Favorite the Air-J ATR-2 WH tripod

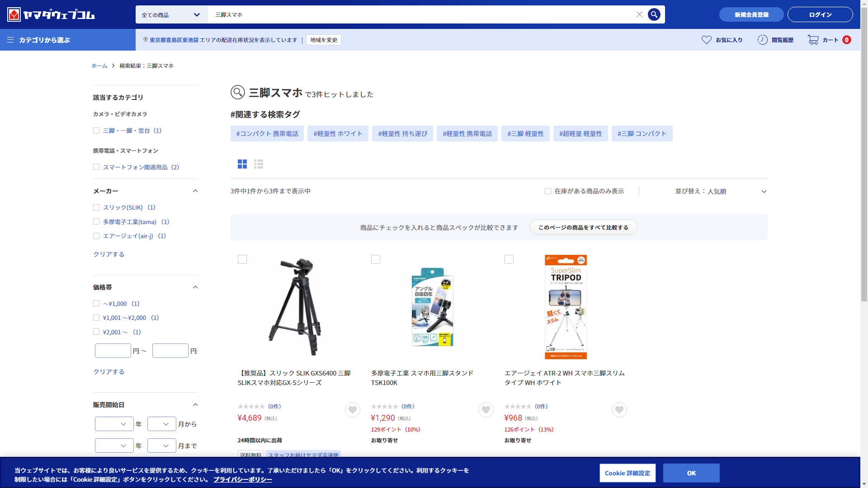(619, 410)
